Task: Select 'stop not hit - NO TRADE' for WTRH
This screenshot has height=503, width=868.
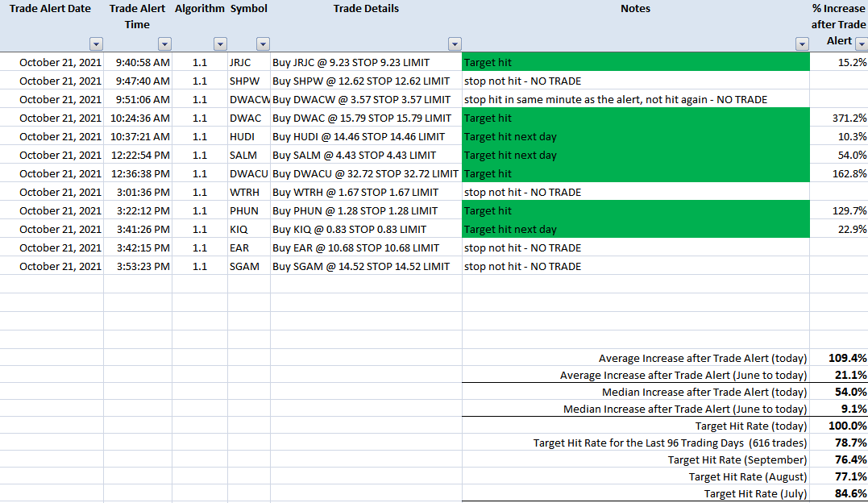Action: click(x=636, y=192)
